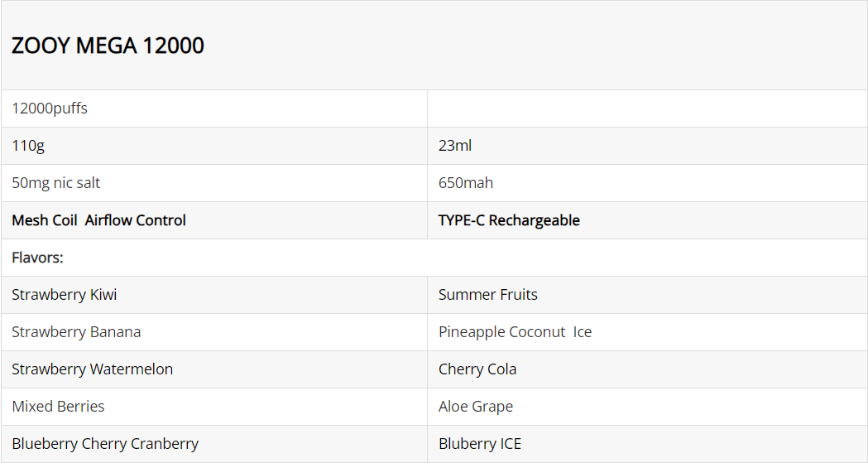This screenshot has height=463, width=868.
Task: Click Blueberry Cherry Cranberry flavor
Action: click(x=105, y=444)
